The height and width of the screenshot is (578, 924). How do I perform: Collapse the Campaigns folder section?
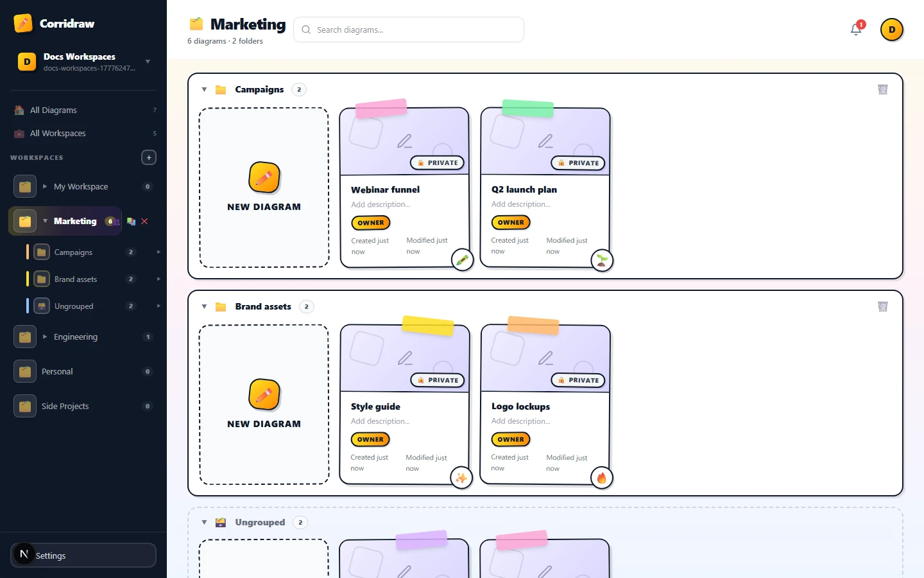pos(204,89)
